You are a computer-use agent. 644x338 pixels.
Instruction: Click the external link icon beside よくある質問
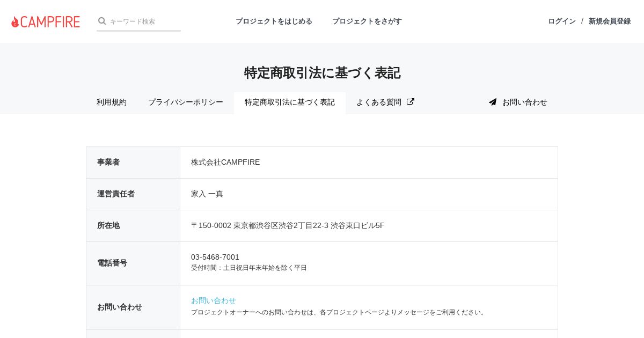411,102
